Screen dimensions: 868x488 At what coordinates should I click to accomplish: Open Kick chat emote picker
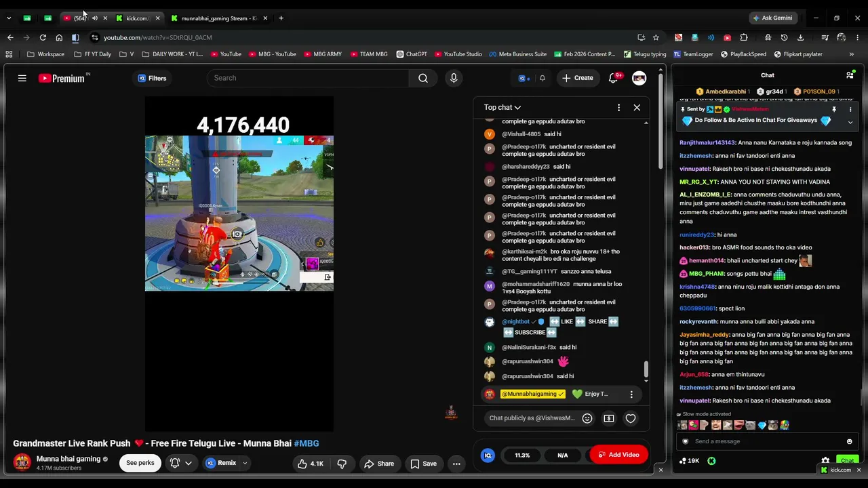coord(849,441)
